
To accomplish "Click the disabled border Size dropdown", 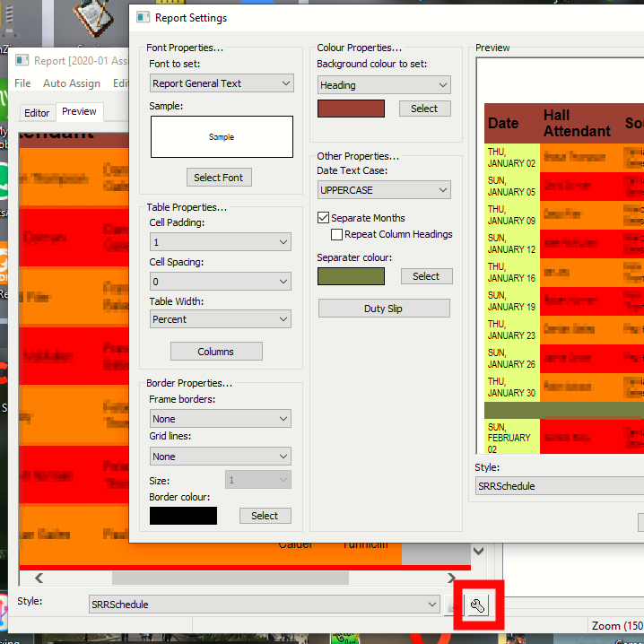I will (258, 480).
